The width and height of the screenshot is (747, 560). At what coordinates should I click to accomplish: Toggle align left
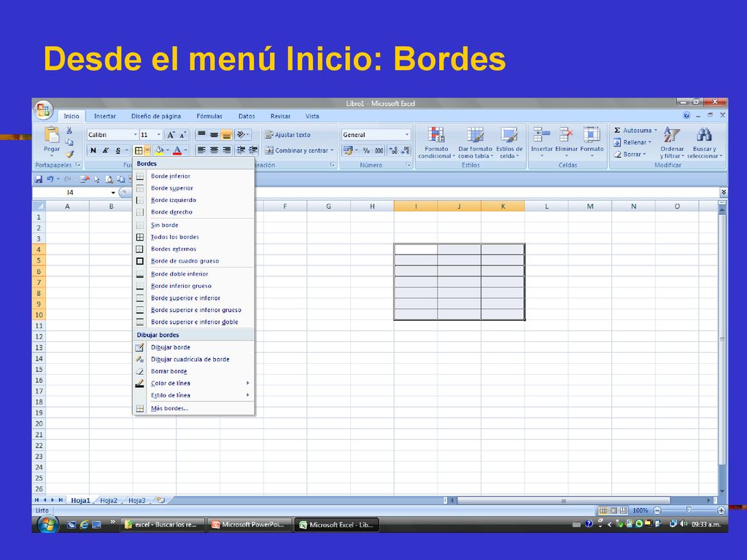pos(201,150)
